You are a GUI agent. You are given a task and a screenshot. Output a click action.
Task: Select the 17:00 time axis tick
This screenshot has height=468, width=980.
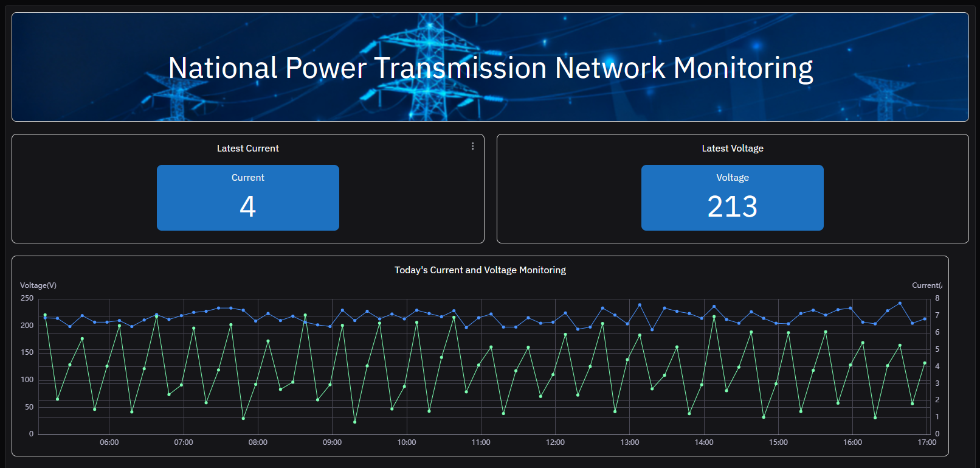pos(927,442)
